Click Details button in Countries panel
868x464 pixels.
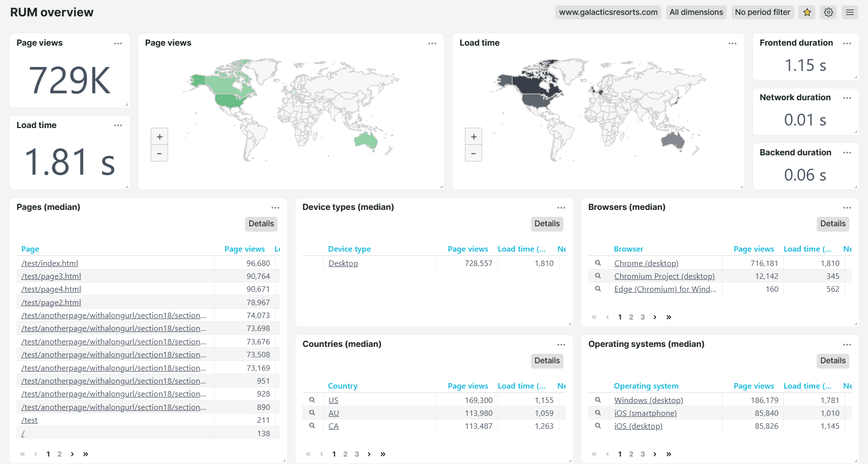(547, 361)
